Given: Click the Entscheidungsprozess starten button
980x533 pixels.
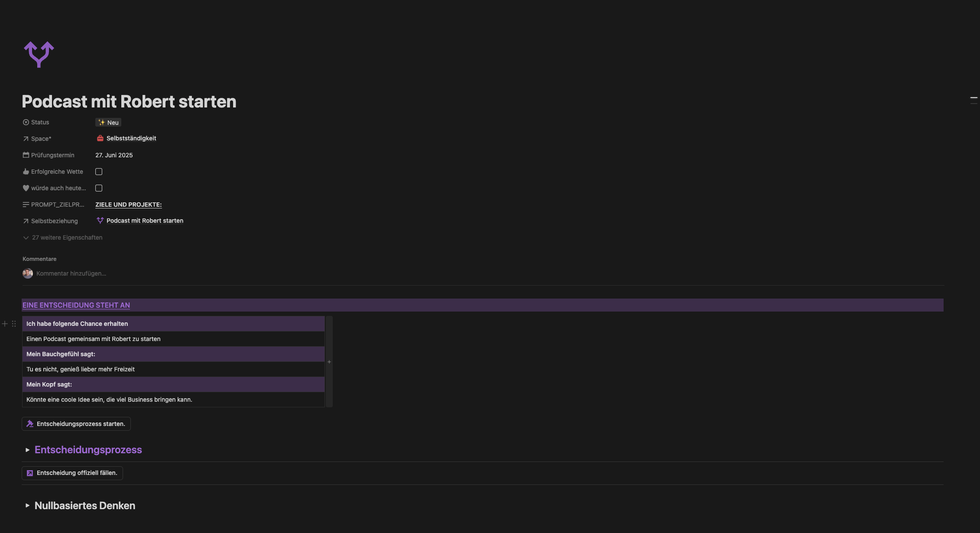Looking at the screenshot, I should (76, 424).
